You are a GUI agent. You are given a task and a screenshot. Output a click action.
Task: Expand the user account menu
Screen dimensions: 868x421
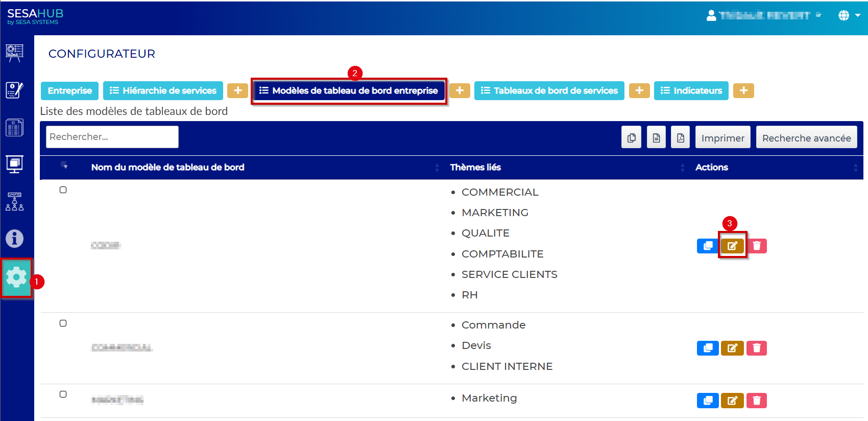pyautogui.click(x=763, y=15)
